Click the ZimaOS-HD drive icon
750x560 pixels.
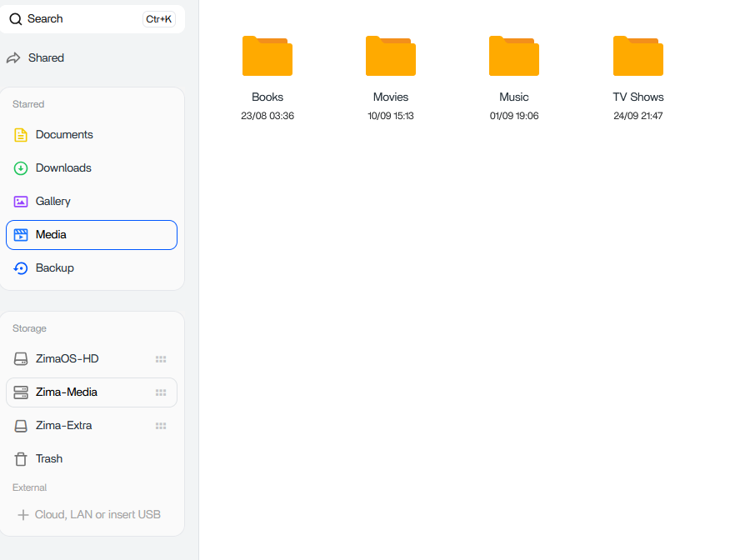21,359
